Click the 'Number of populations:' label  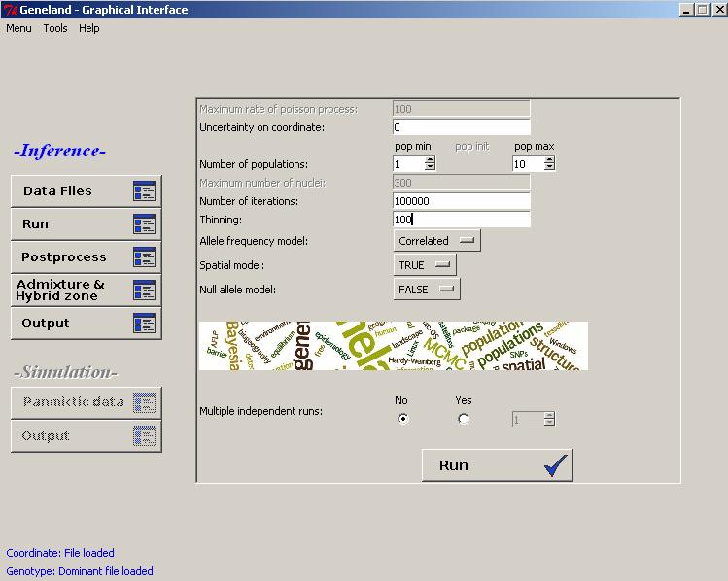[254, 164]
